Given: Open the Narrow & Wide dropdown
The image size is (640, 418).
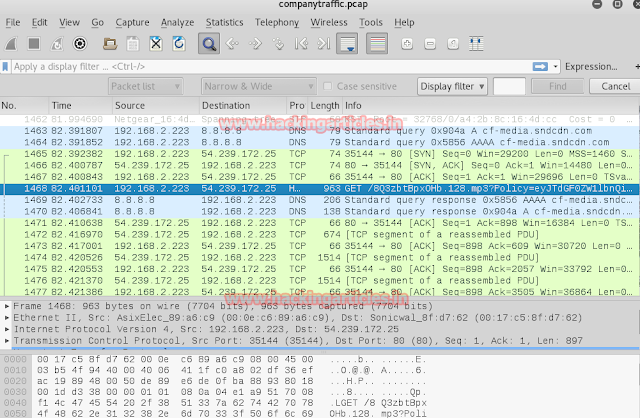Looking at the screenshot, I should pos(258,87).
